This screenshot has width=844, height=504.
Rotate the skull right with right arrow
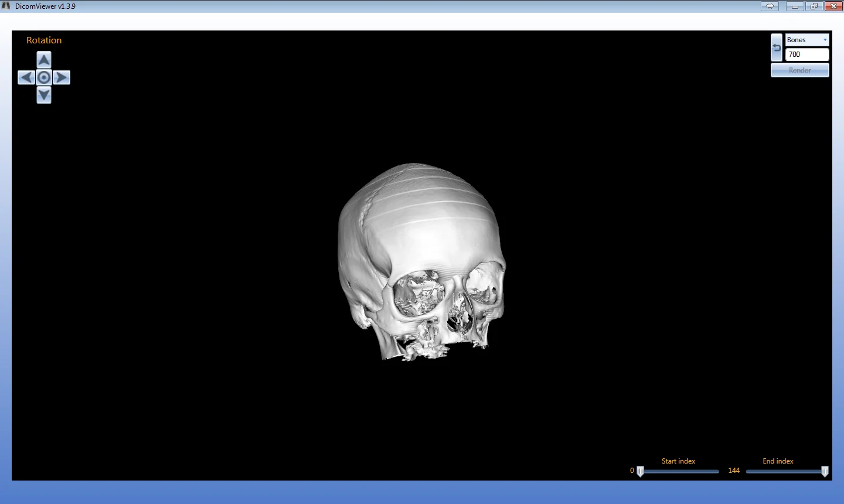62,77
